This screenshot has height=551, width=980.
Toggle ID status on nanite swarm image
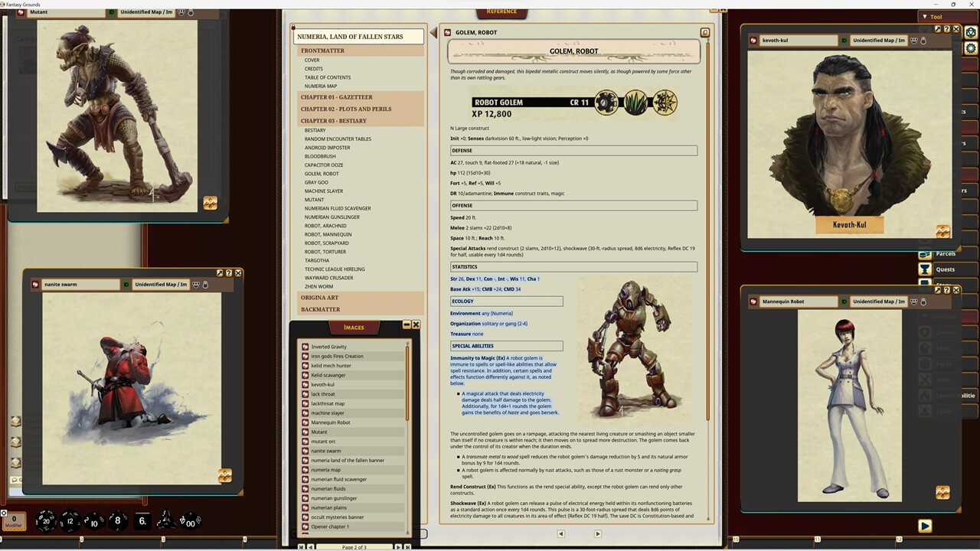pos(126,285)
